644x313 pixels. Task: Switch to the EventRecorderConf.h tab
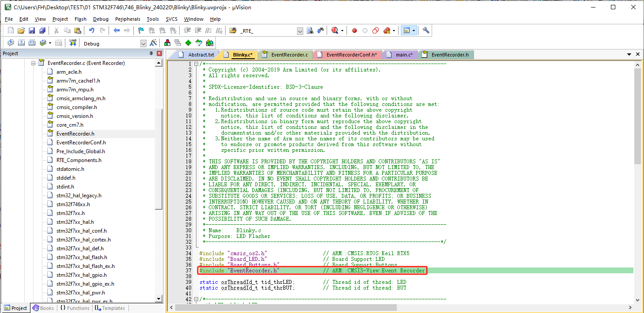click(350, 55)
